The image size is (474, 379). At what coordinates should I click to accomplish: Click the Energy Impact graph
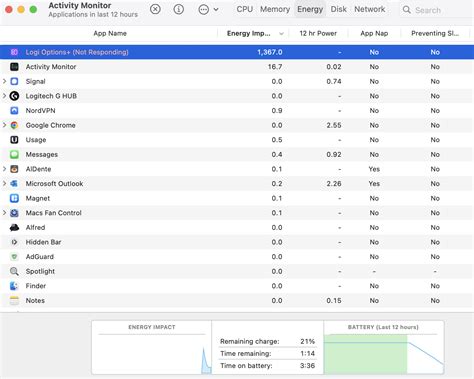click(152, 347)
